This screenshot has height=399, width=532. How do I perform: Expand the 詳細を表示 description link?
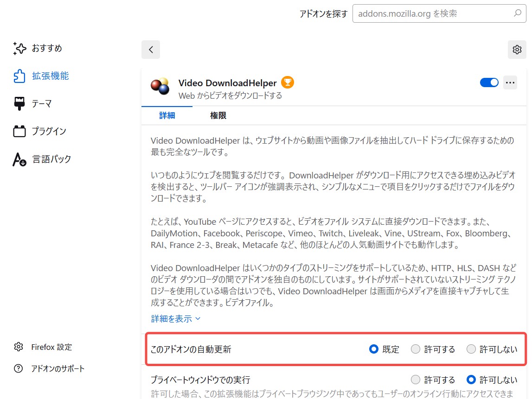tap(175, 319)
